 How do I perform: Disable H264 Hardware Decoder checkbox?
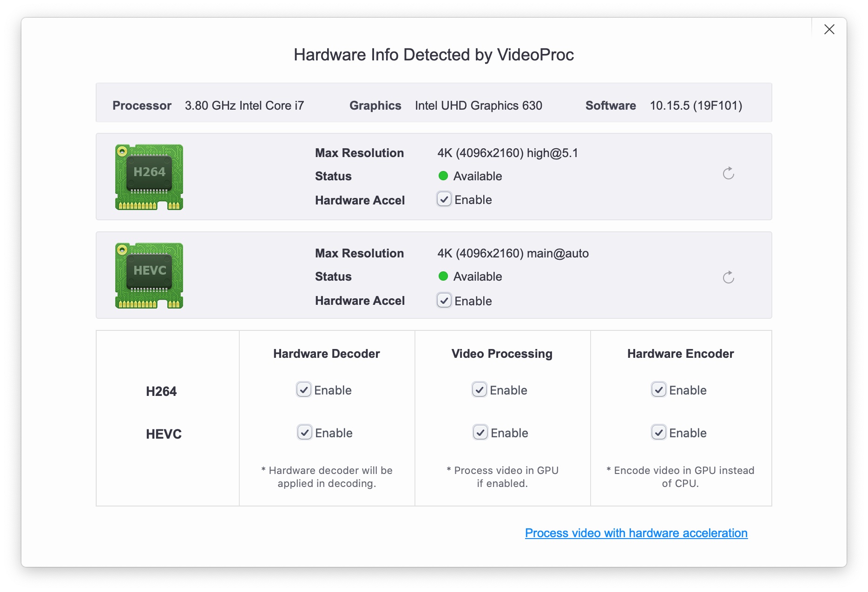[x=304, y=389]
